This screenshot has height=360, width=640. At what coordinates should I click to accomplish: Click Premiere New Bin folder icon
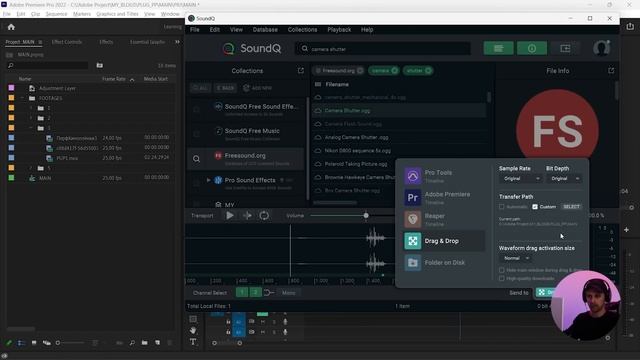pos(144,343)
